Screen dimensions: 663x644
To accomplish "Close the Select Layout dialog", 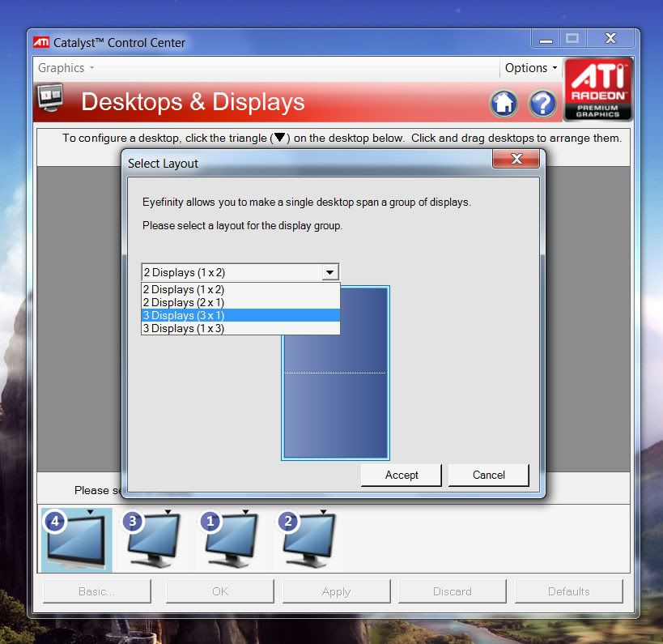I will [x=516, y=159].
